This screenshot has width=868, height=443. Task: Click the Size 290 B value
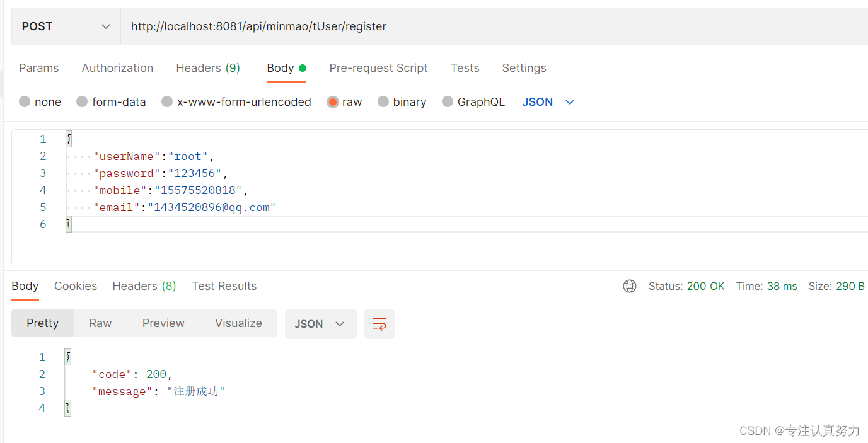tap(836, 286)
